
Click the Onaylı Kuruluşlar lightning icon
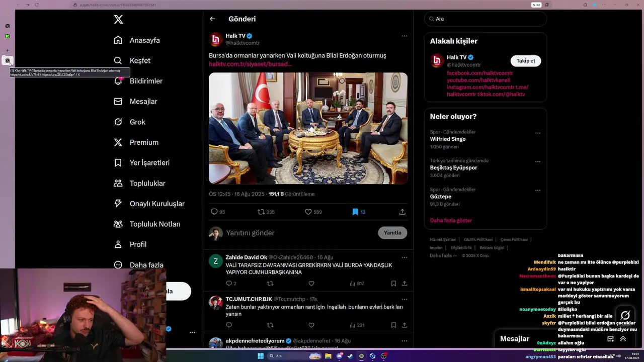coord(118,204)
